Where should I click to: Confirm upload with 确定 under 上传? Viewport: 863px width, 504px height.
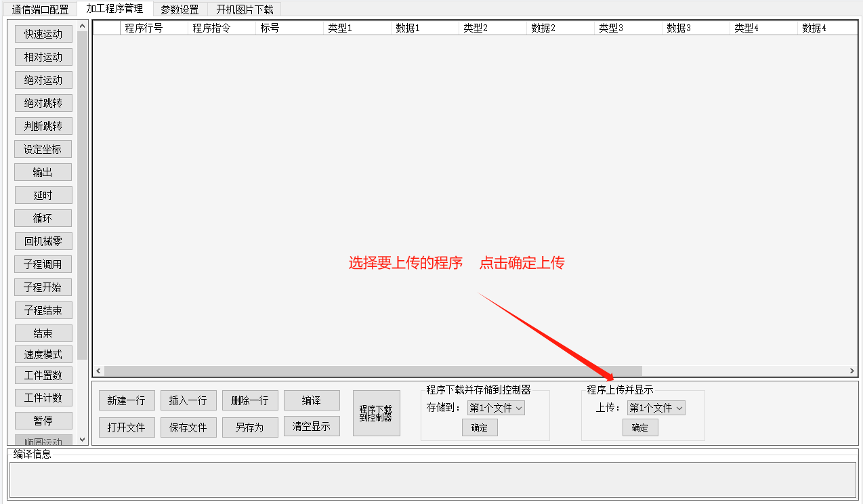(640, 427)
